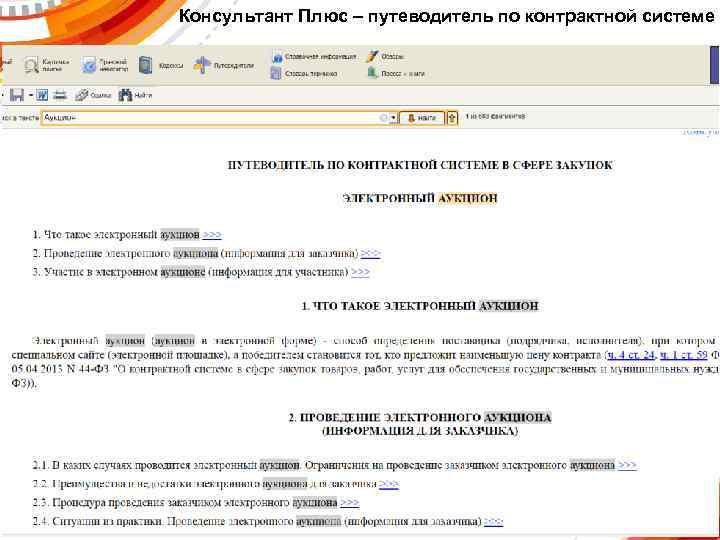Click heading '1. ЧТО ТАКОЕ ЭЛЕКТРОННЫЙ АУКЦИОН'
The width and height of the screenshot is (720, 540).
(420, 306)
